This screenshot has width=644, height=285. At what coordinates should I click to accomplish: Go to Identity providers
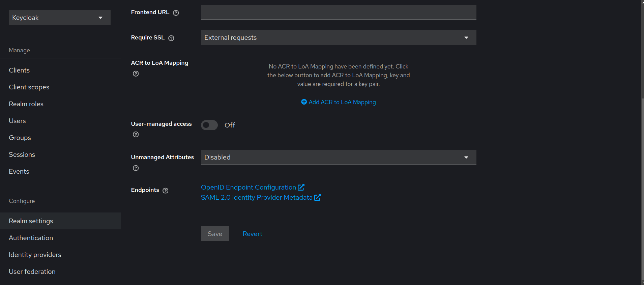coord(60,255)
